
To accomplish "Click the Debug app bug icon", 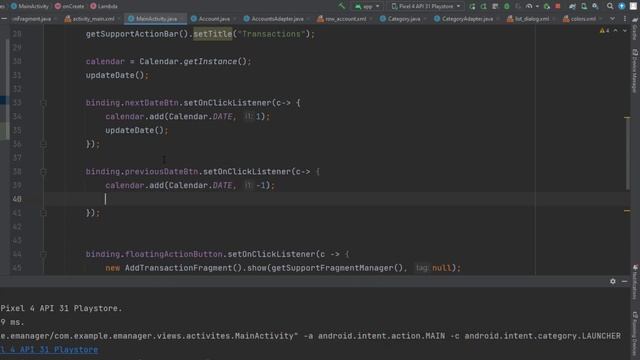I will tap(507, 6).
